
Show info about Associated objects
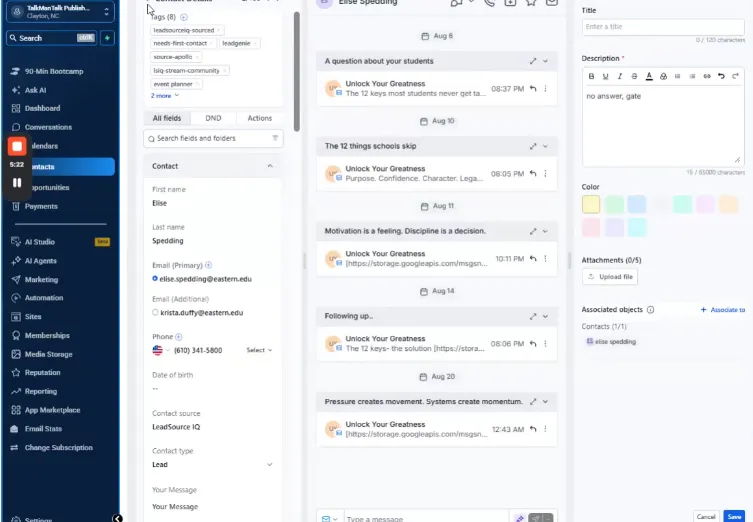click(650, 310)
